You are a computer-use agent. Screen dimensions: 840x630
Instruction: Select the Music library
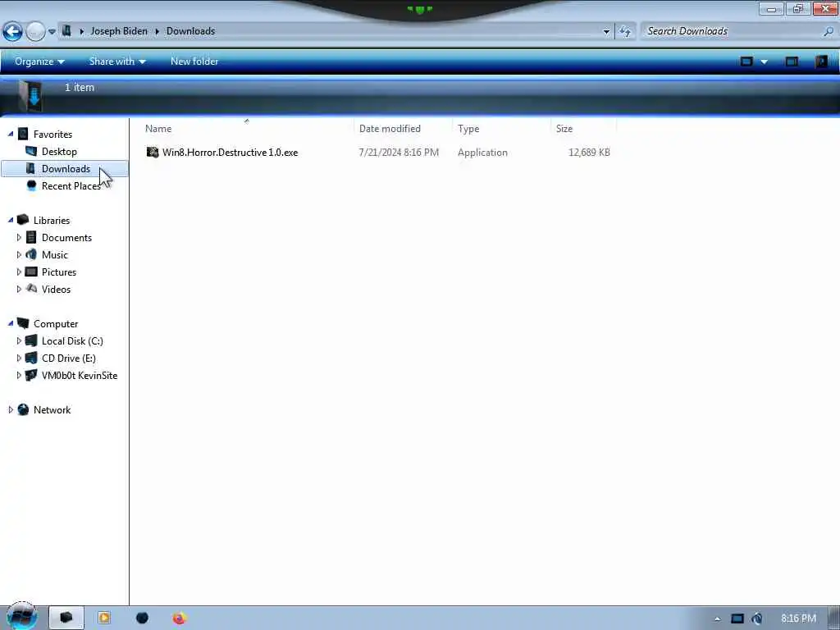(x=55, y=254)
